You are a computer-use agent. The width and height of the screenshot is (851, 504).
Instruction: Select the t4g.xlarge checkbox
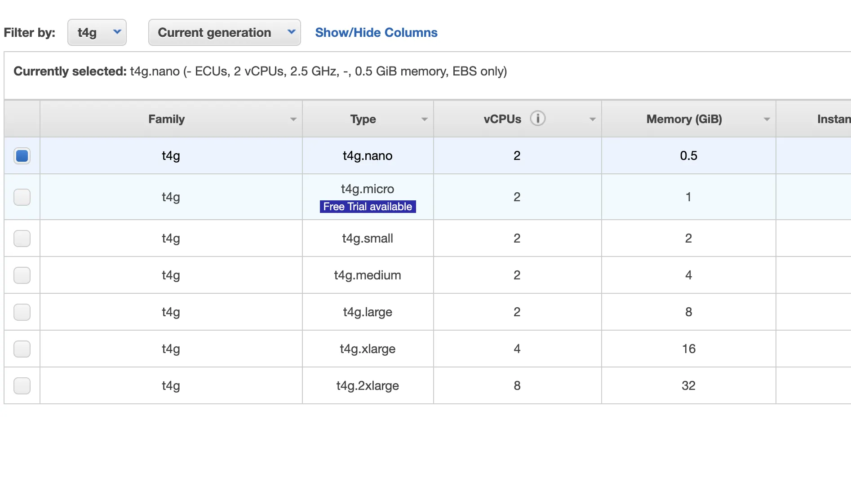coord(22,349)
